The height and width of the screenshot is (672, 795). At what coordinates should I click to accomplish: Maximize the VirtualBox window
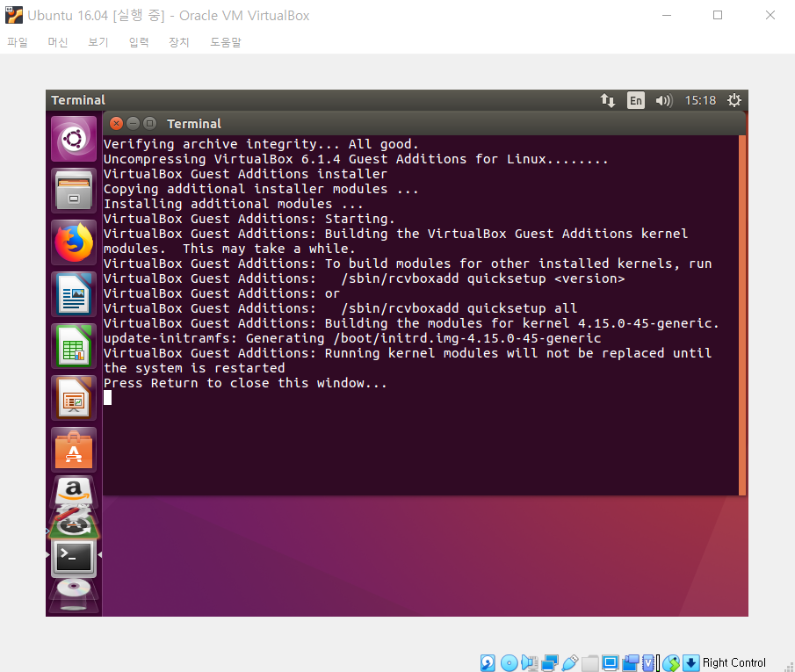click(x=718, y=15)
